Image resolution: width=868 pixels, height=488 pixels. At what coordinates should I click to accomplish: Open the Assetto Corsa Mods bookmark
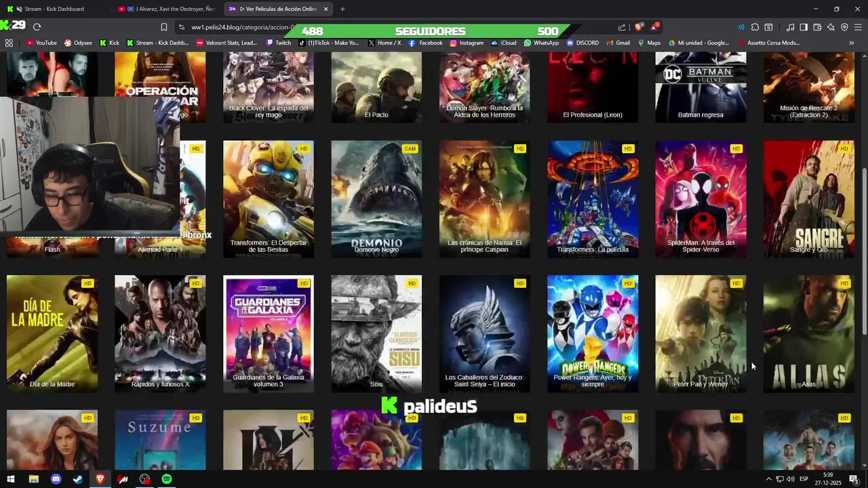tap(768, 43)
